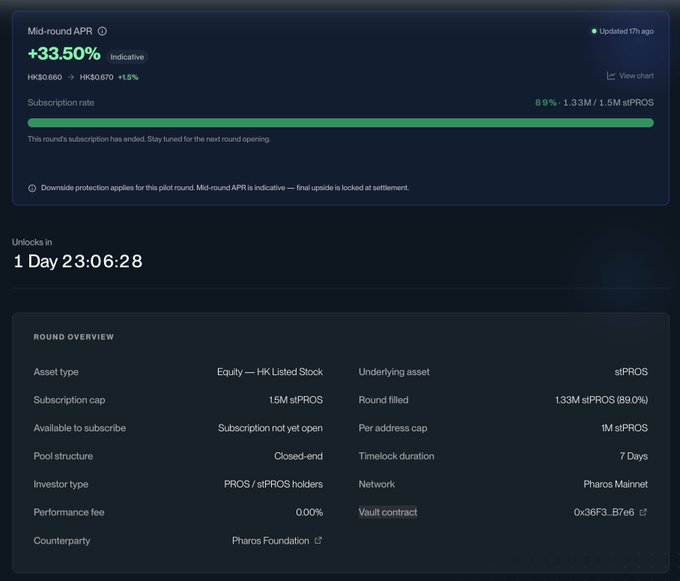
Task: Click the Investor type label
Action: [x=61, y=484]
